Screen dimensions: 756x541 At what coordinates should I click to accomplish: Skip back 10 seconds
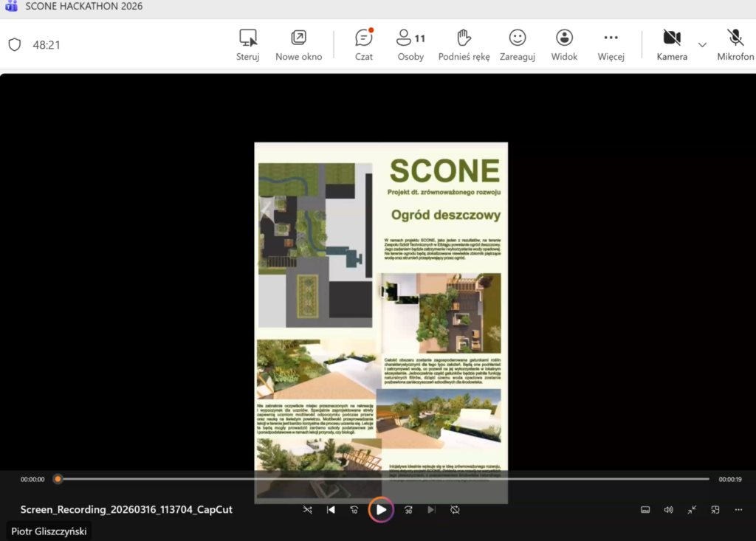click(x=354, y=510)
